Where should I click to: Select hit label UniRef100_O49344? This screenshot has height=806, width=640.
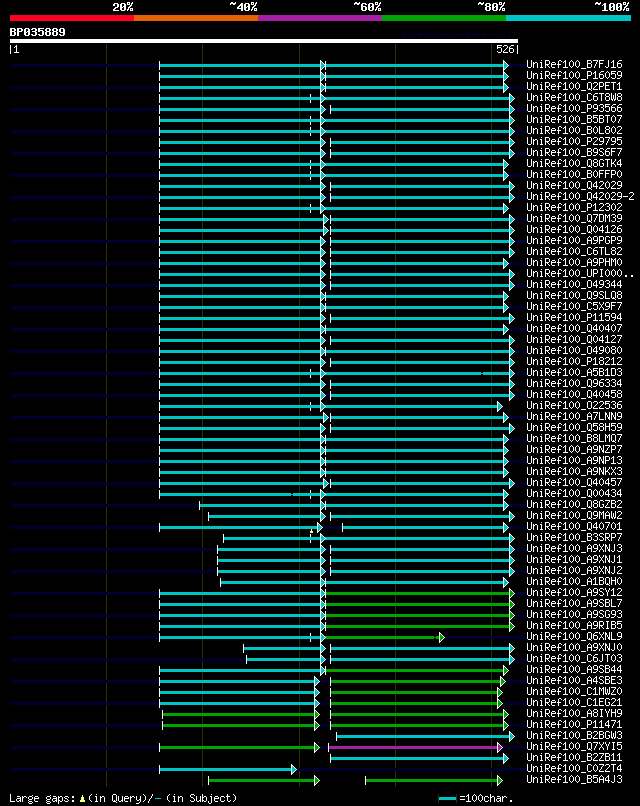pyautogui.click(x=574, y=285)
